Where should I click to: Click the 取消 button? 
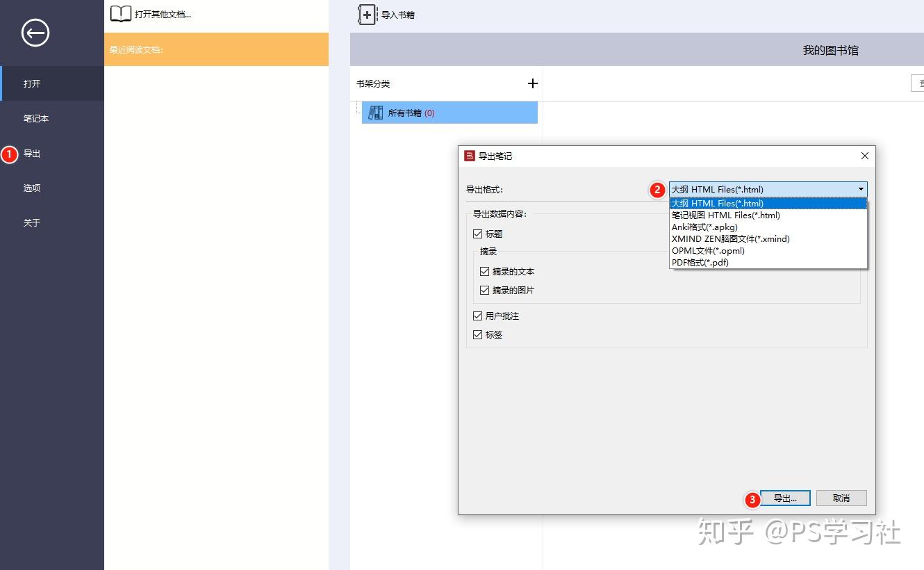[841, 498]
